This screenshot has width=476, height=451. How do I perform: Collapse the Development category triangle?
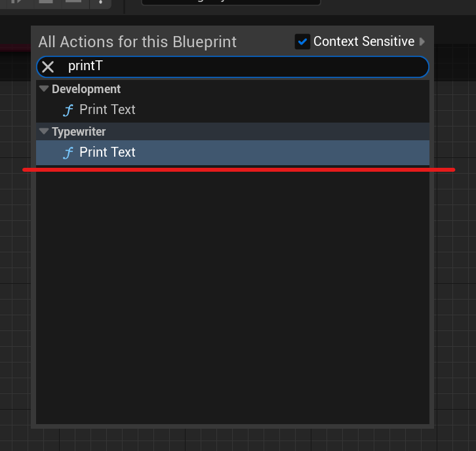pyautogui.click(x=44, y=88)
